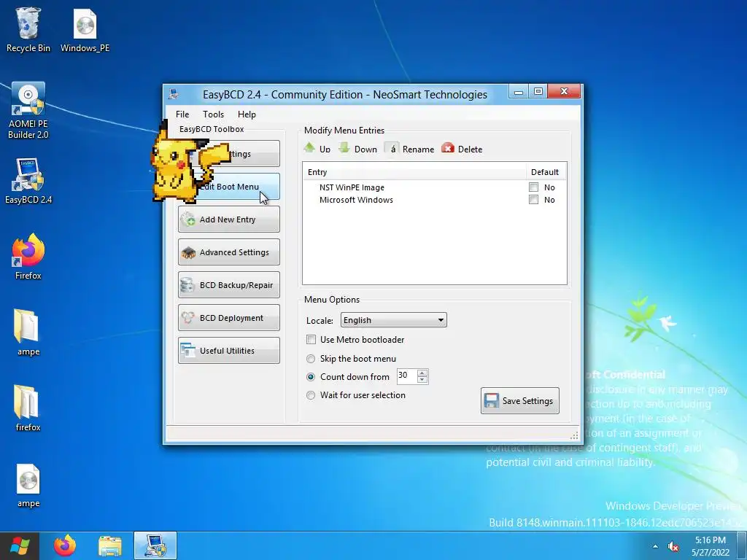Select the Firefox desktop shortcut

coord(28,256)
